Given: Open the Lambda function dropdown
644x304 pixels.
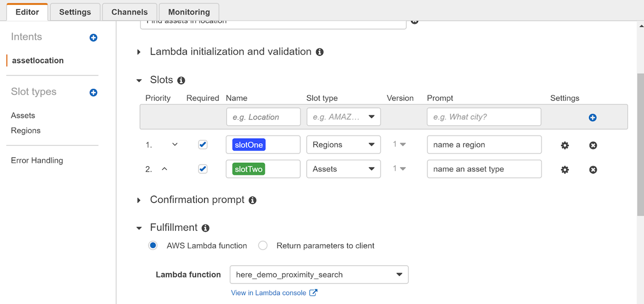Looking at the screenshot, I should click(319, 275).
